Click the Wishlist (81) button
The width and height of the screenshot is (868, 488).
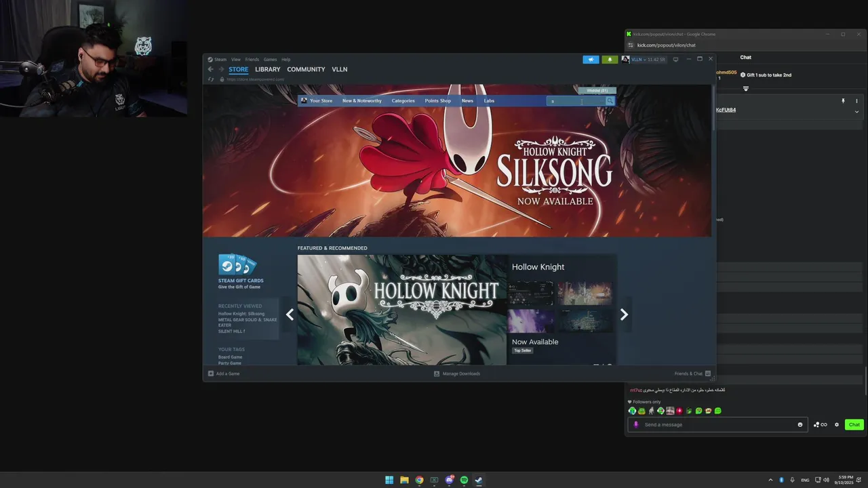point(597,90)
